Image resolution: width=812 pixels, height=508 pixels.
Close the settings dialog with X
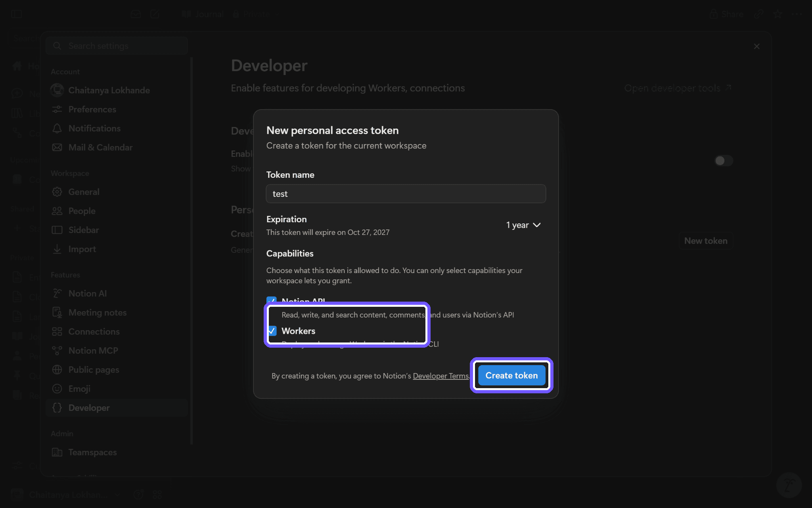(x=756, y=46)
